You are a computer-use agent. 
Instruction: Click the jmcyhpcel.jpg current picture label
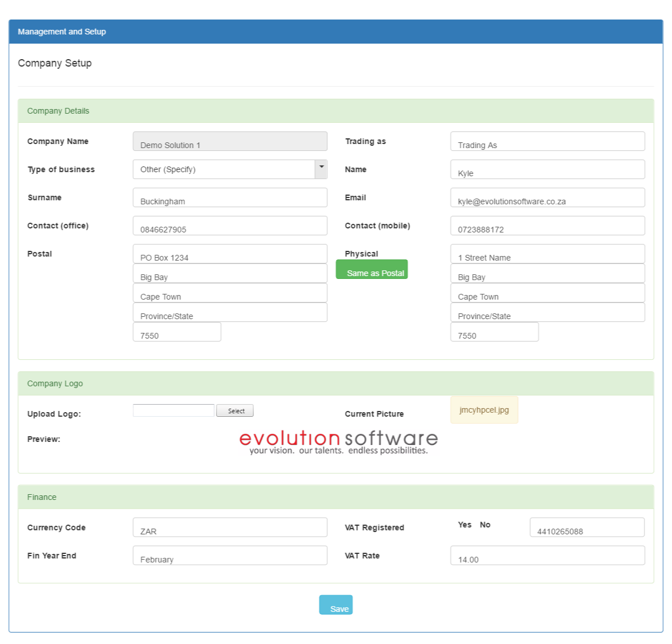(x=484, y=410)
